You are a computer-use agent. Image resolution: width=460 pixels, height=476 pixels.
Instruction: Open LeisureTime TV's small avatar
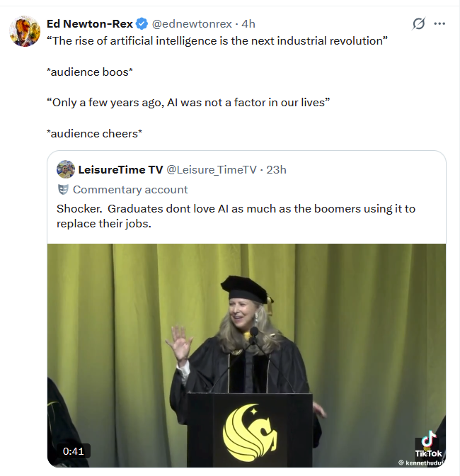tap(66, 169)
